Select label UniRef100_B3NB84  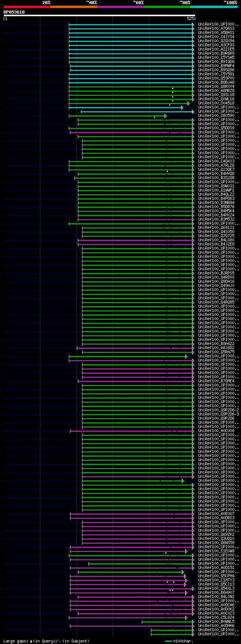pyautogui.click(x=216, y=202)
